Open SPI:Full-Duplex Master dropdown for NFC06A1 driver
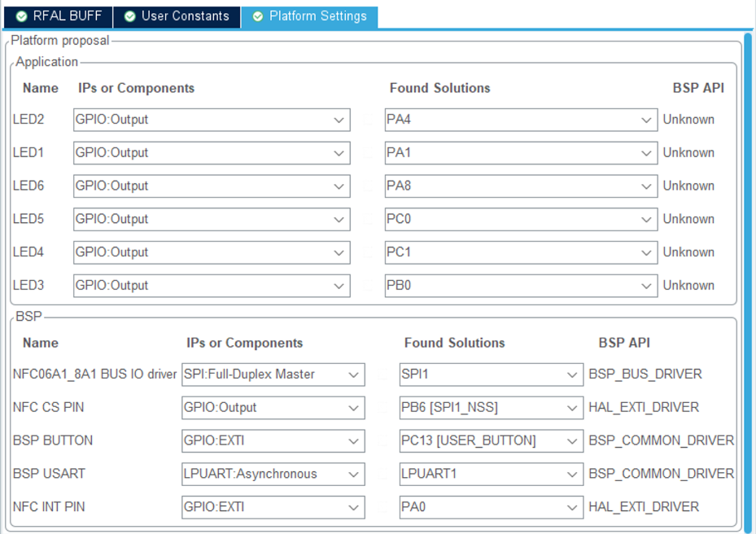The width and height of the screenshot is (756, 534). [355, 374]
